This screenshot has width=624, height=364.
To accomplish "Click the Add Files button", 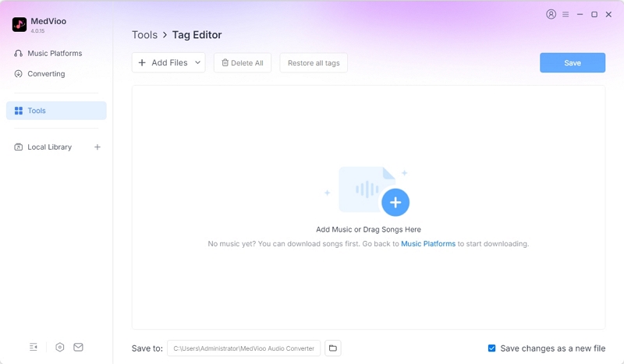I will (x=168, y=63).
